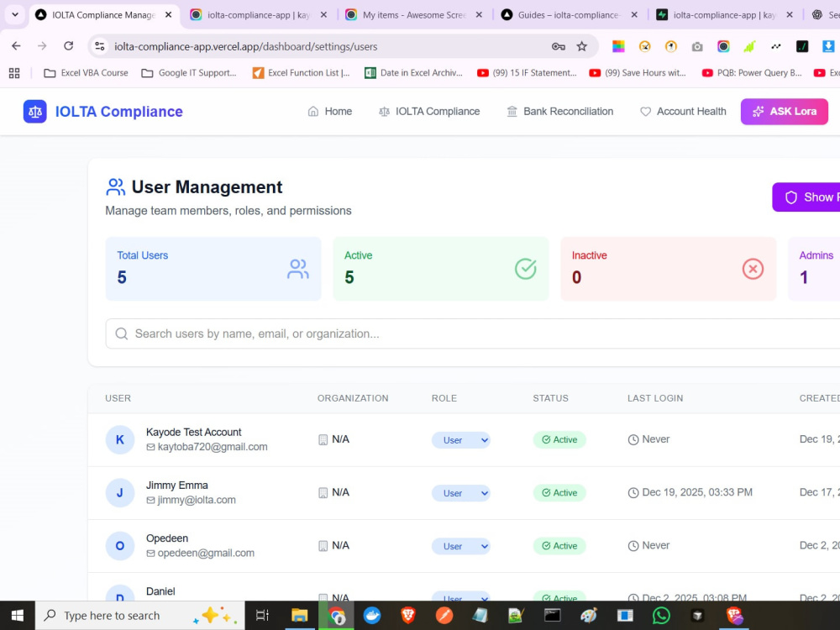The image size is (840, 630).
Task: Click the purple Show button with shield
Action: 806,197
